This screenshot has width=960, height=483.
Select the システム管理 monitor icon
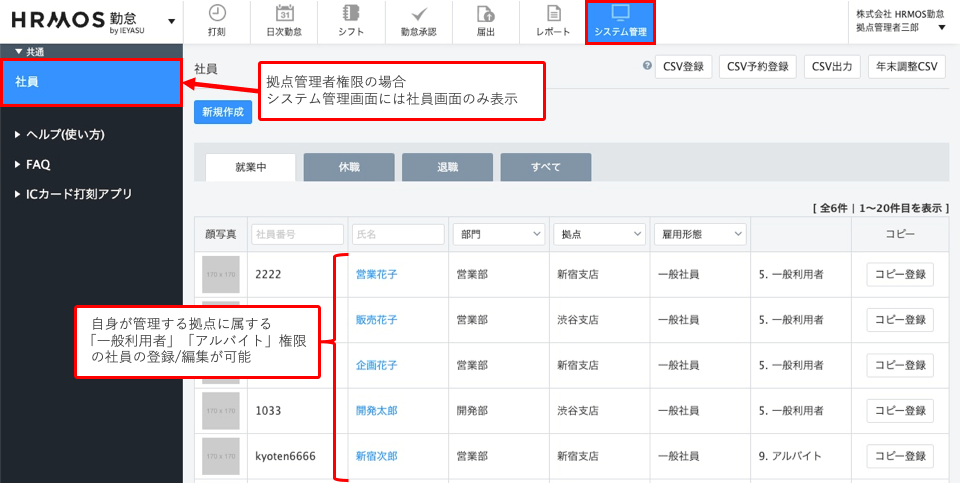(x=620, y=13)
